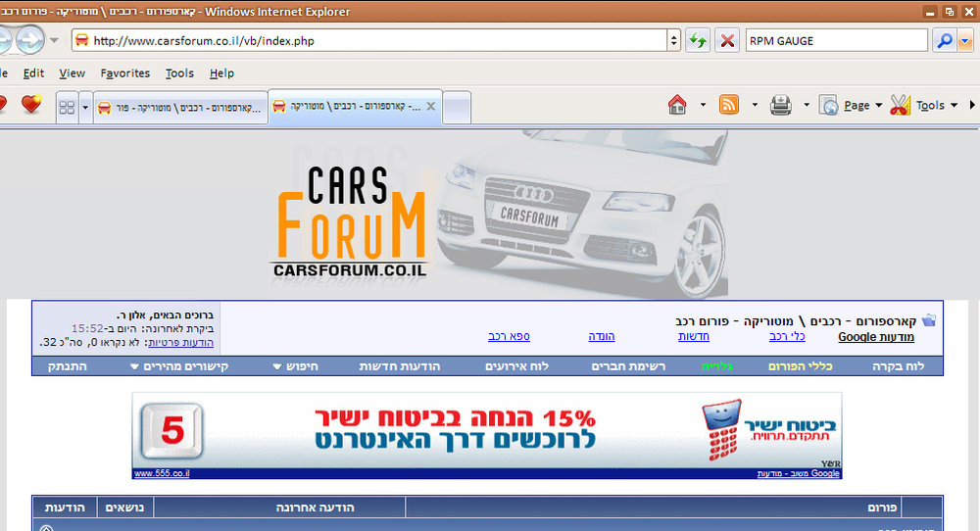Click the Forward navigation arrow button

click(x=29, y=40)
